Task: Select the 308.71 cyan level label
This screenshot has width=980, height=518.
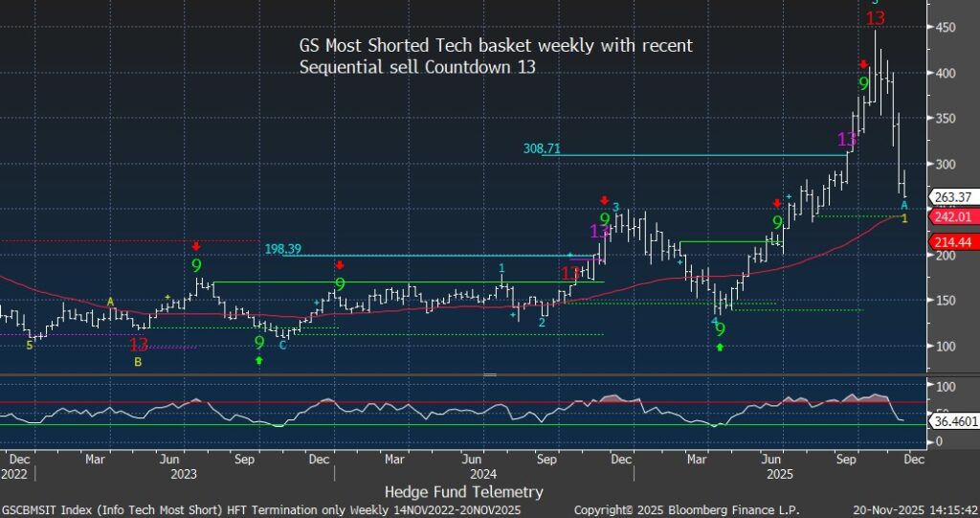Action: pyautogui.click(x=542, y=148)
